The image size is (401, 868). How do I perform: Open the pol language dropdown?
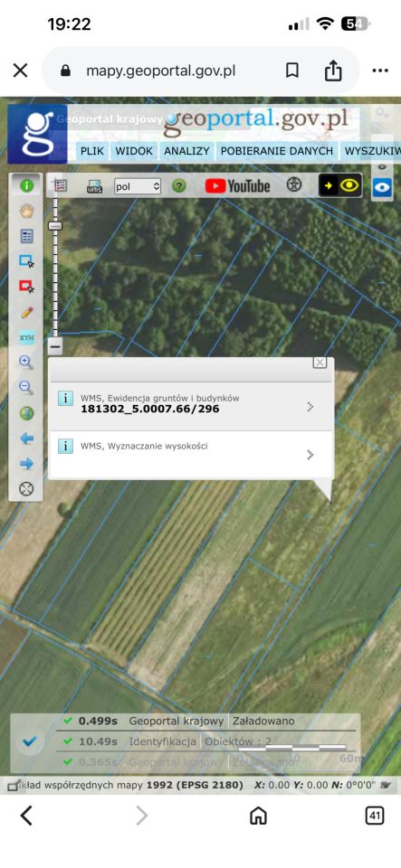[138, 186]
